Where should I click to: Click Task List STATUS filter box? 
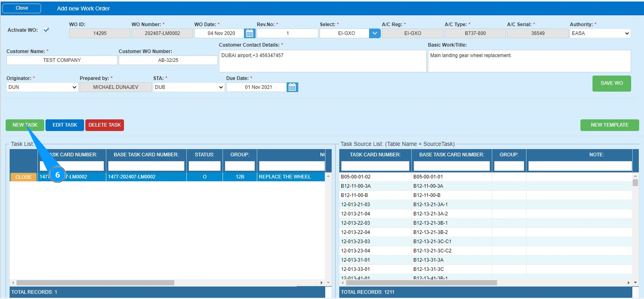(204, 166)
